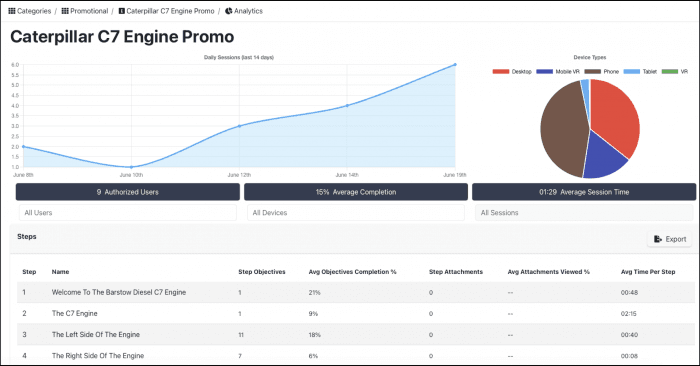The width and height of the screenshot is (700, 366).
Task: Click the Export file icon
Action: tap(658, 239)
